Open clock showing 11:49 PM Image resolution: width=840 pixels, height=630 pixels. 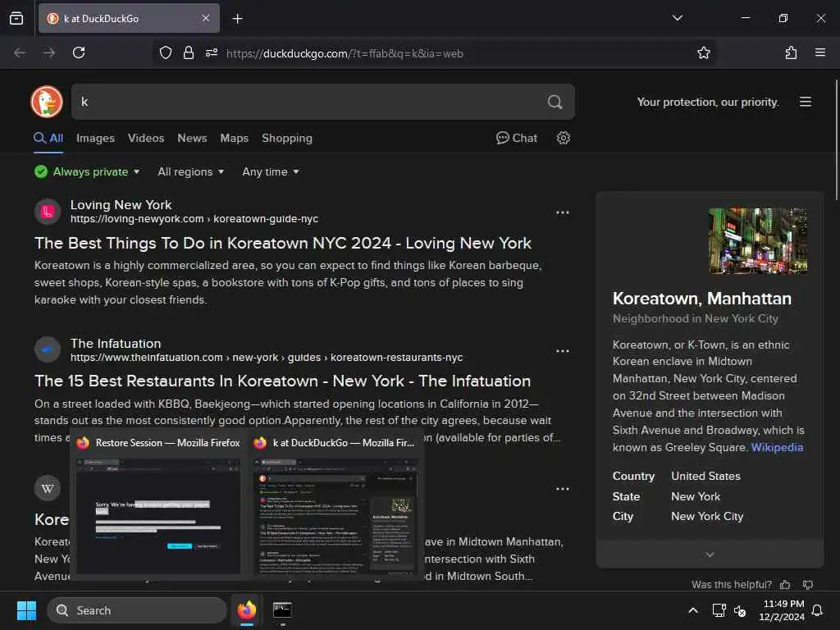pos(782,610)
